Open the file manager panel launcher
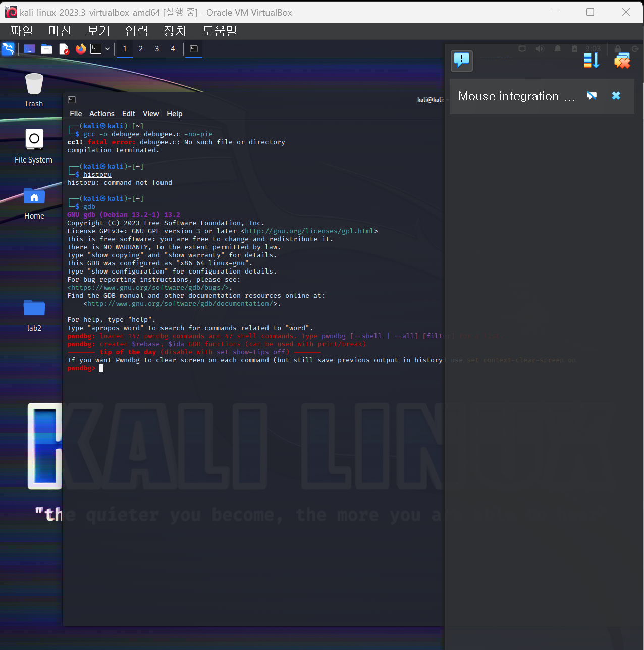This screenshot has height=650, width=644. pos(46,49)
